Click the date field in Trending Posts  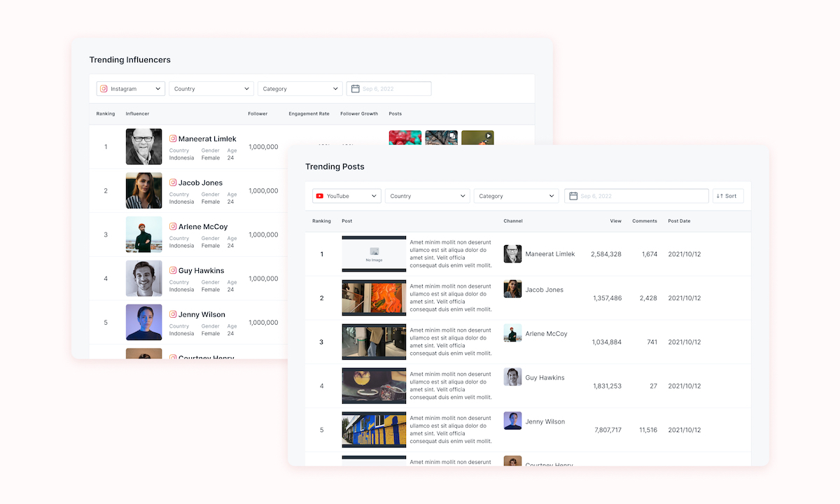coord(637,196)
